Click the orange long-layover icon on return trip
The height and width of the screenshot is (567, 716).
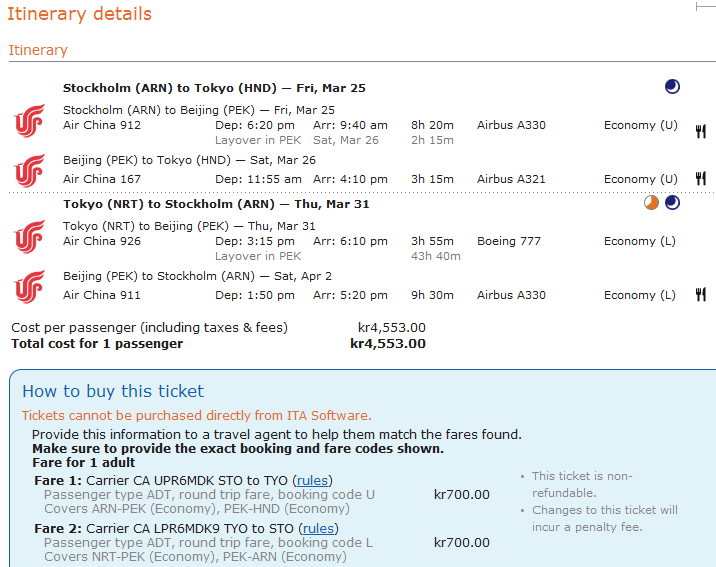click(x=651, y=203)
